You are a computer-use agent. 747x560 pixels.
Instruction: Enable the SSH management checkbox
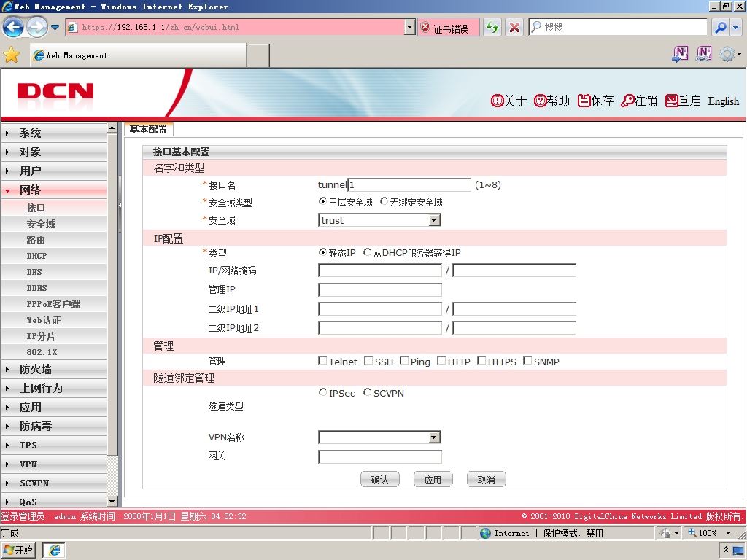(x=368, y=361)
